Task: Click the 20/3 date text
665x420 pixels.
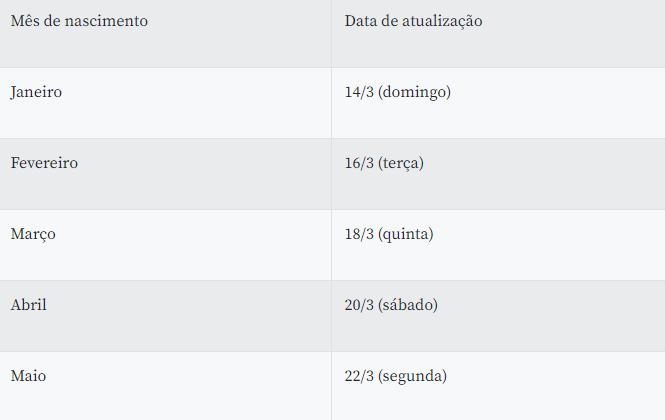Action: point(359,305)
